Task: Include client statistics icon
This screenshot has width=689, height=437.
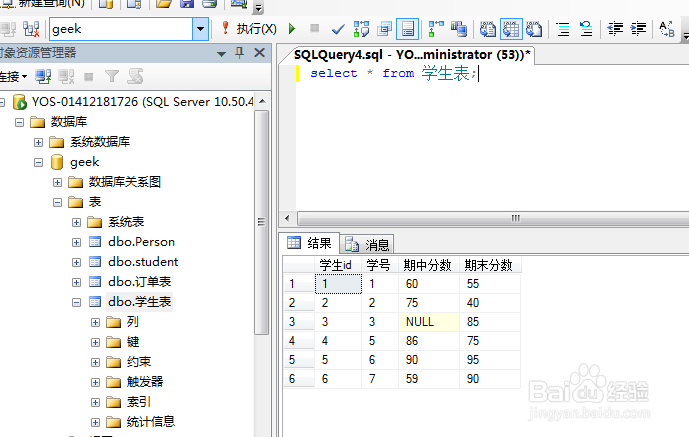Action: [458, 29]
